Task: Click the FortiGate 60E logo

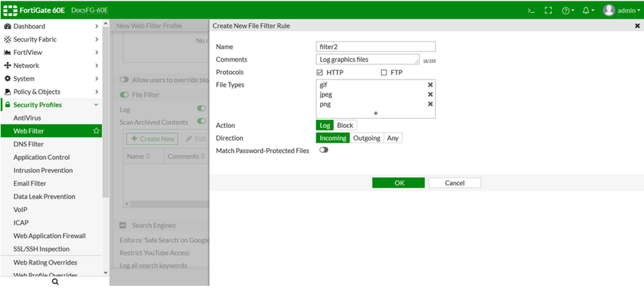Action: click(34, 10)
